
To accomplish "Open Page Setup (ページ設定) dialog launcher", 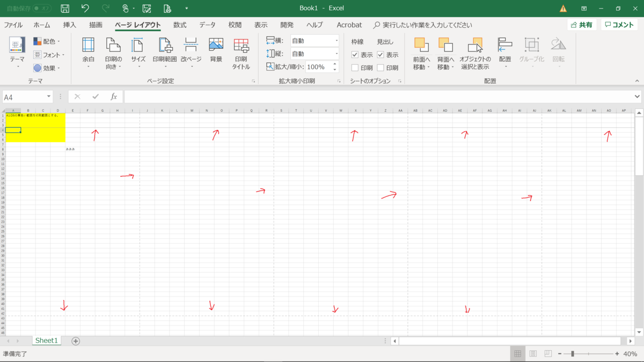I will click(253, 81).
